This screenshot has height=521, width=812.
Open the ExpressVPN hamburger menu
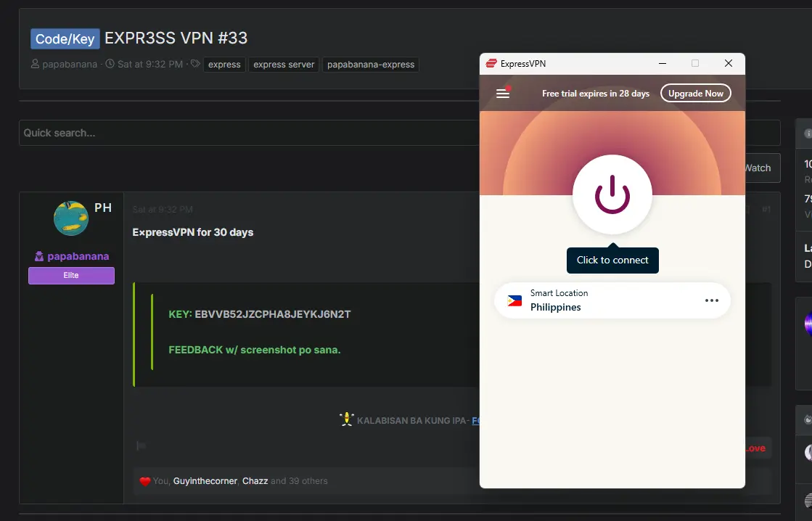503,93
